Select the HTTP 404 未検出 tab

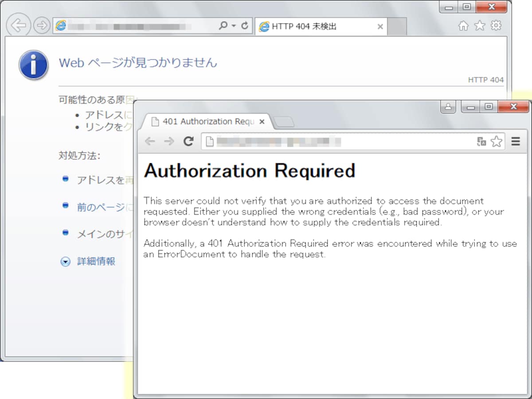pos(321,27)
